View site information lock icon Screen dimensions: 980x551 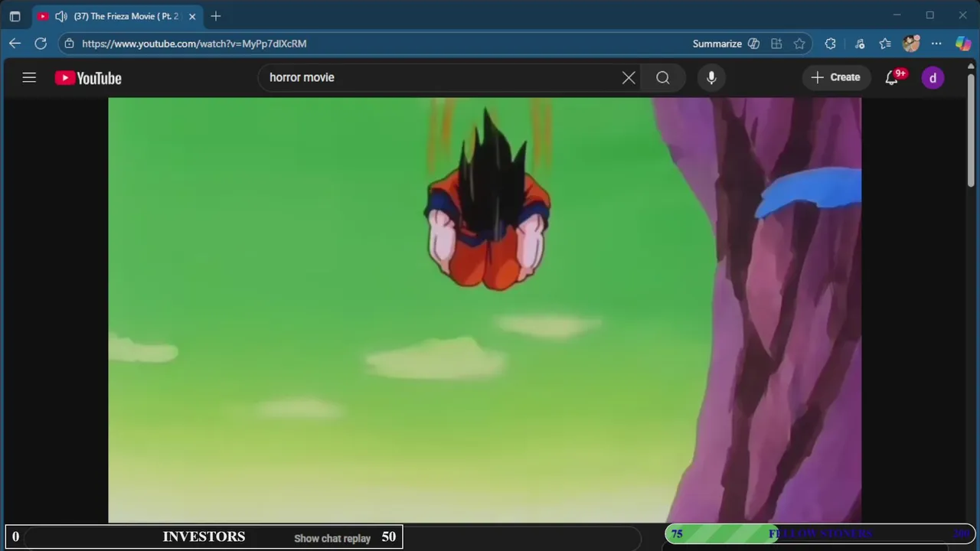pyautogui.click(x=69, y=44)
